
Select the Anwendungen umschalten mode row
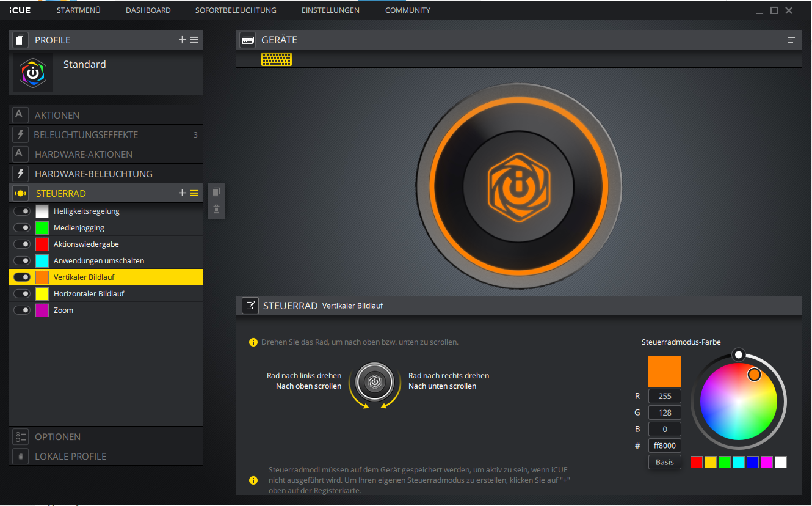pyautogui.click(x=106, y=260)
